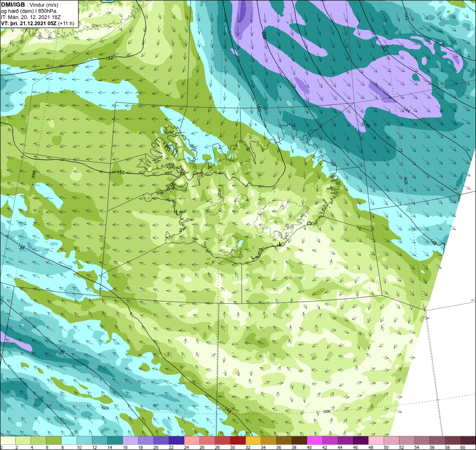Click the 'VT: þri. 21.12.2021 05Z (+11 h)' line
This screenshot has width=476, height=450.
[x=37, y=23]
